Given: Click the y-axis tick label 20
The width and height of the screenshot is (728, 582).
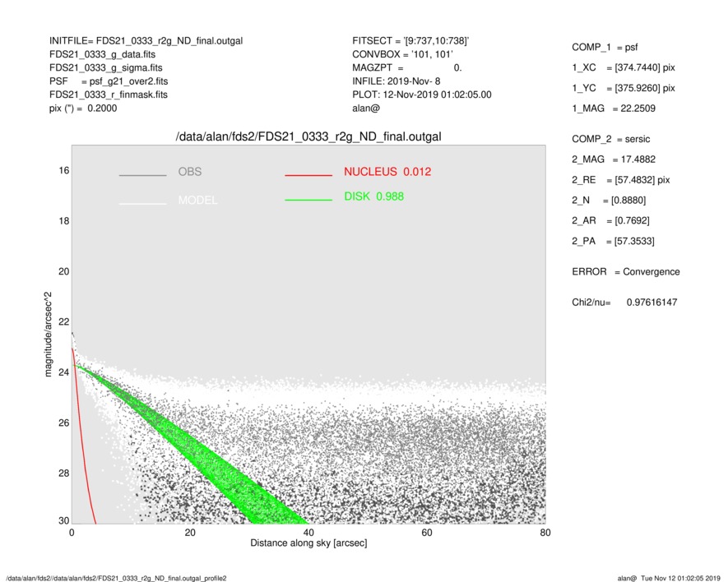Looking at the screenshot, I should 64,271.
